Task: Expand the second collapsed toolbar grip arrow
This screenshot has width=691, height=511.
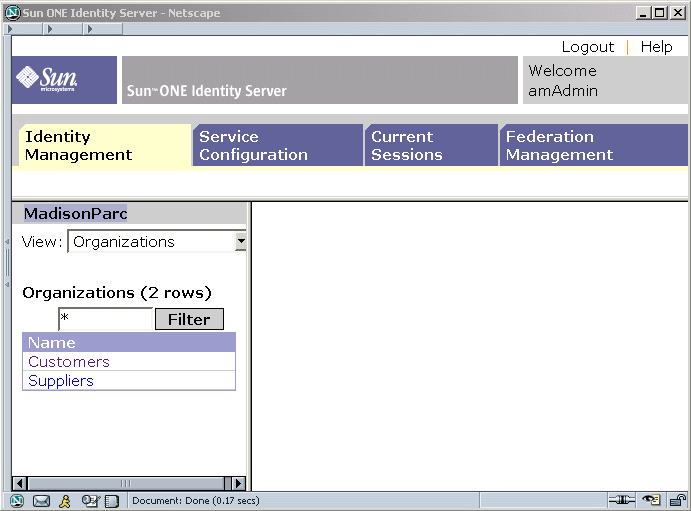Action: pos(49,29)
